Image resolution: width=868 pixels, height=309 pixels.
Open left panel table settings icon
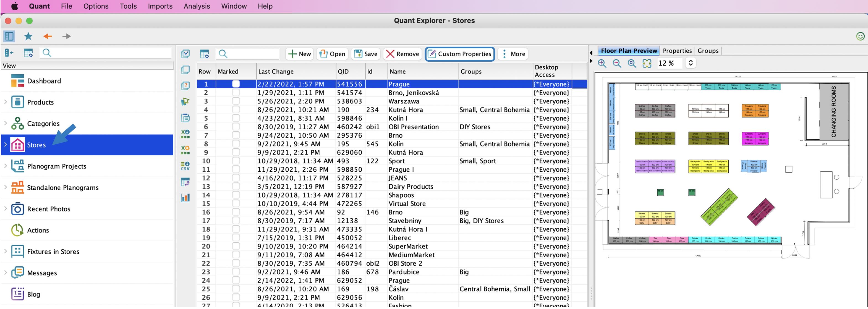28,53
